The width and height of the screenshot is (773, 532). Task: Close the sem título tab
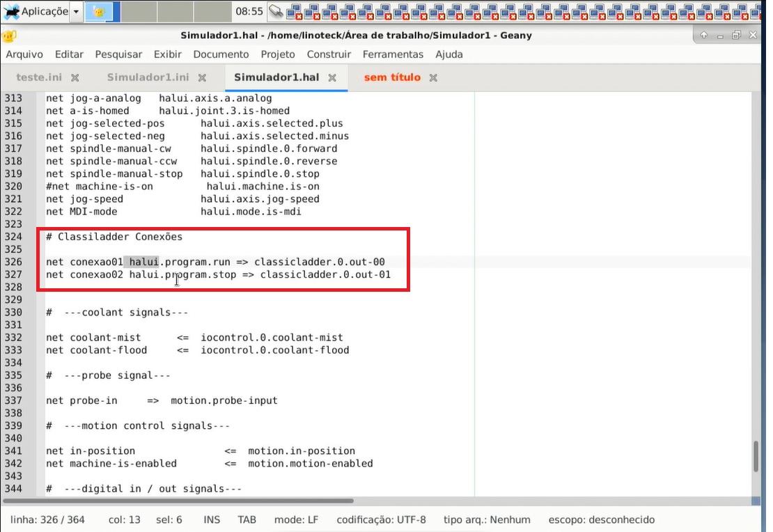coord(433,78)
